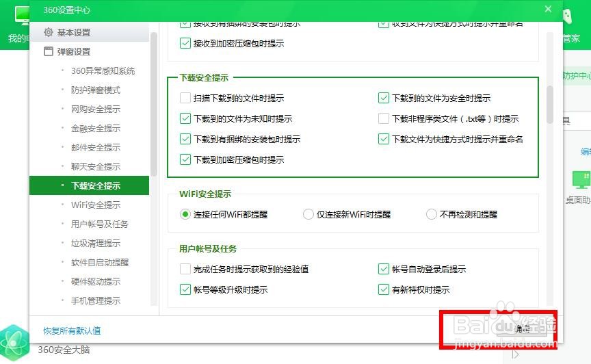This screenshot has width=591, height=364.
Task: Open 360安全大脑 icon in main window
Action: (x=14, y=343)
